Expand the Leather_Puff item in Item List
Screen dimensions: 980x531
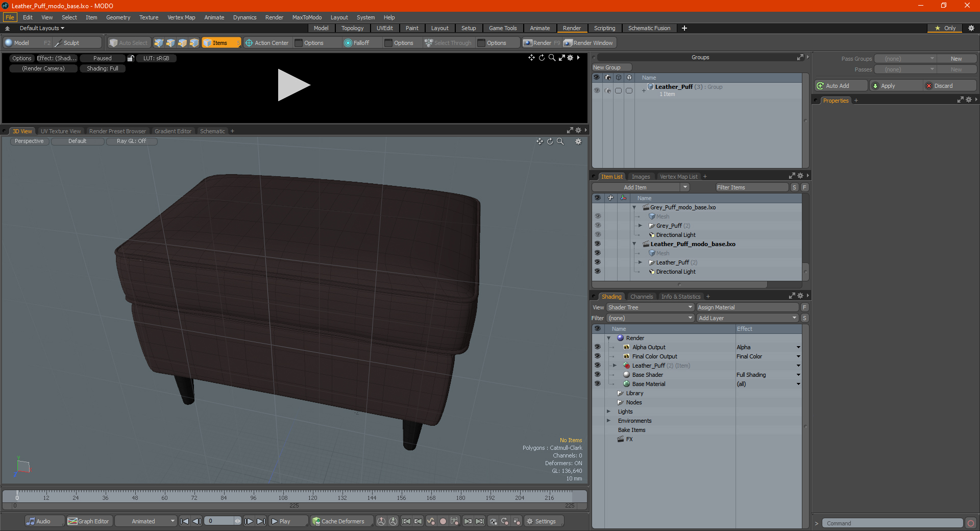tap(640, 262)
